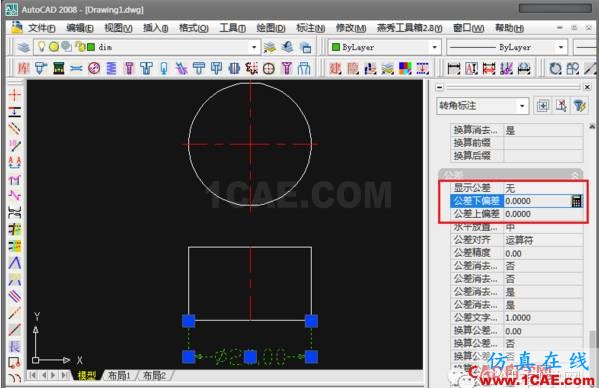
Task: Click the red cross icon in left toolbar
Action: pos(15,95)
